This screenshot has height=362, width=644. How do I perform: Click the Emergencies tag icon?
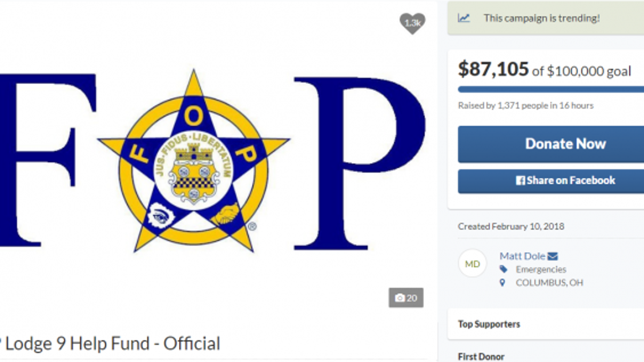(504, 269)
